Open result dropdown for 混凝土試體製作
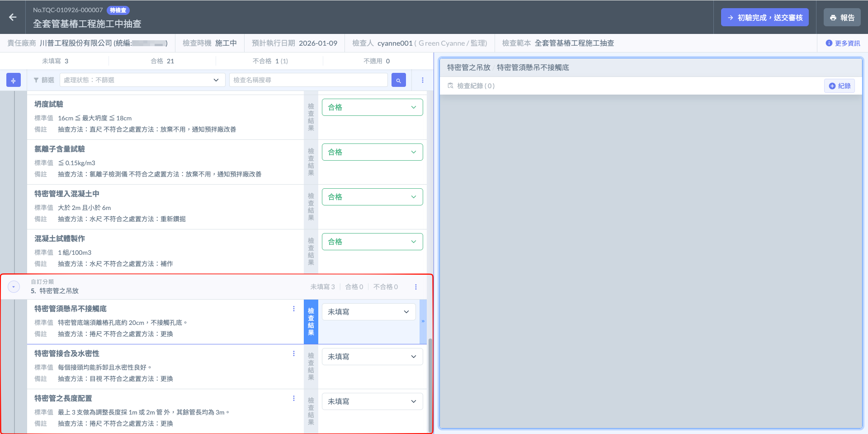This screenshot has height=434, width=868. [372, 242]
